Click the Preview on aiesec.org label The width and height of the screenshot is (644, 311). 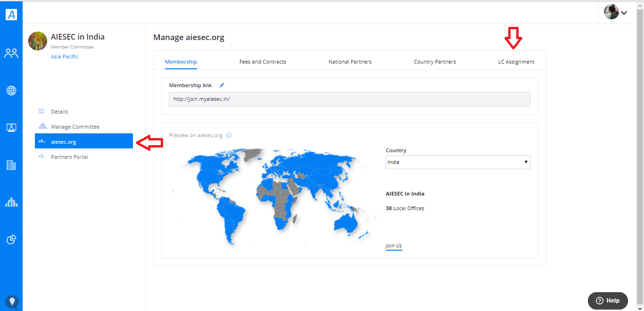pos(196,136)
